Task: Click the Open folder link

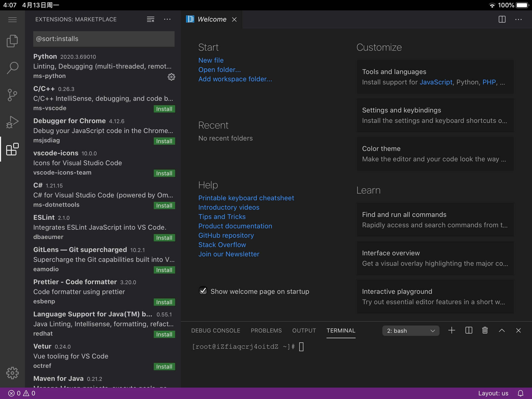Action: (220, 70)
